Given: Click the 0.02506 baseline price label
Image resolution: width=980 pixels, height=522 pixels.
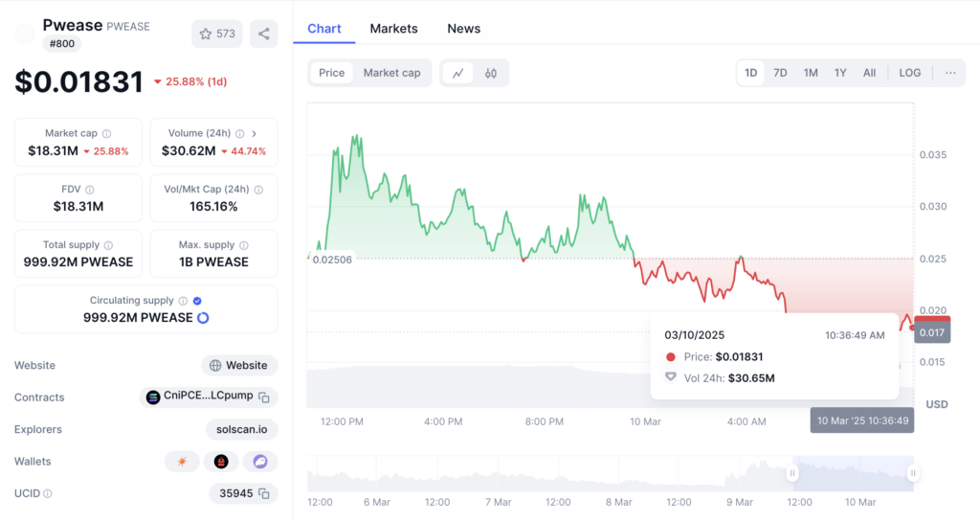Looking at the screenshot, I should 332,260.
